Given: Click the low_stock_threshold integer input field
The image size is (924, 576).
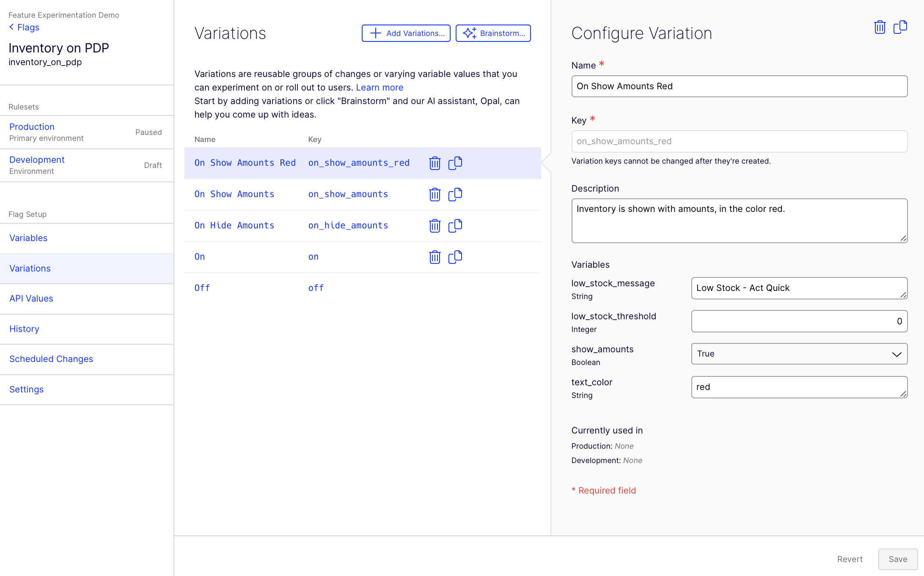Looking at the screenshot, I should [x=799, y=321].
